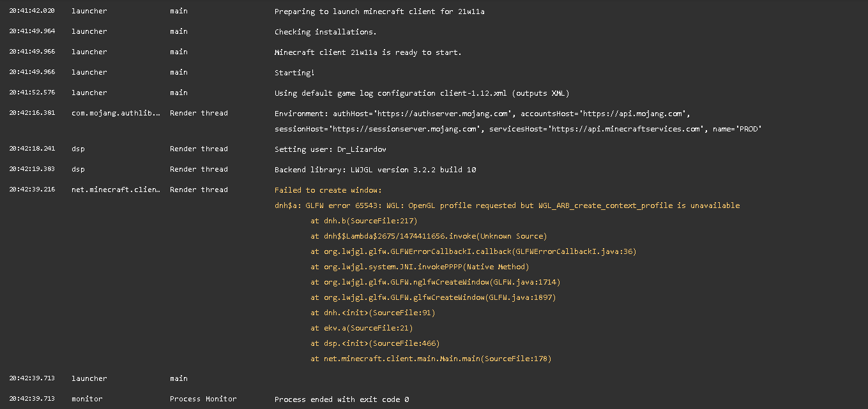Click the timestamp 20:41:42.020
Screen dimensions: 868x409
pyautogui.click(x=32, y=11)
